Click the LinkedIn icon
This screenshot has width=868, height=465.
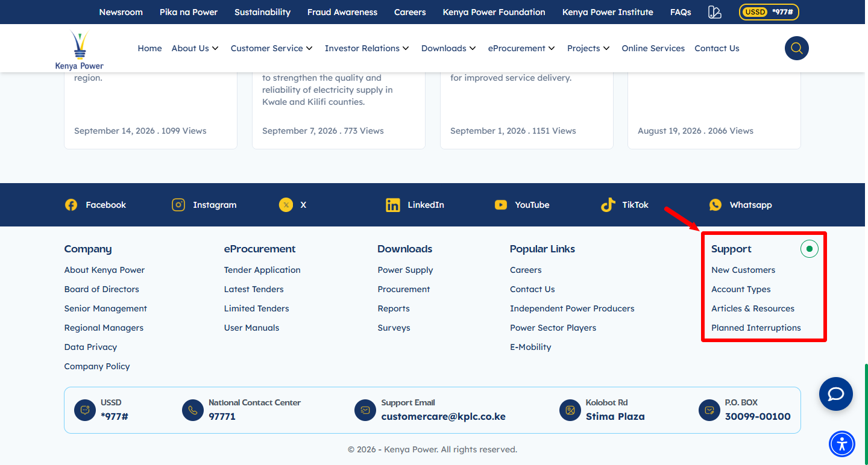393,205
